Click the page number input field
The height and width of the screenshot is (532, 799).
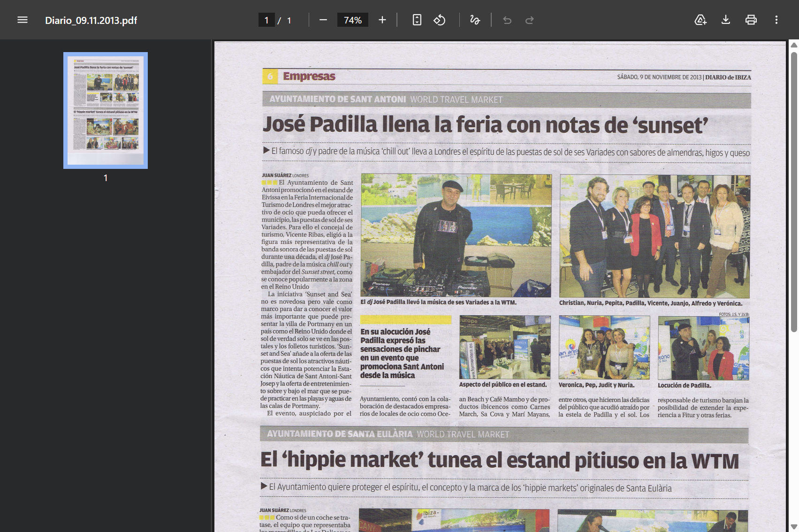(266, 20)
